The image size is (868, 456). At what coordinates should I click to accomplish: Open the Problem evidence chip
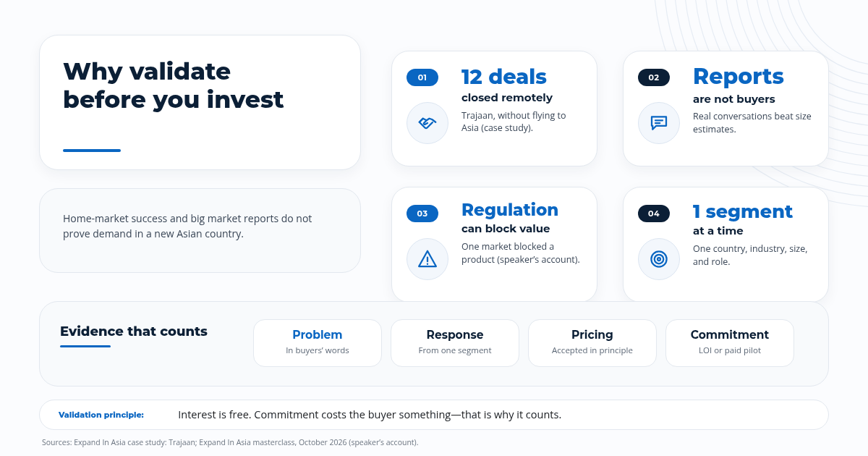click(x=318, y=343)
